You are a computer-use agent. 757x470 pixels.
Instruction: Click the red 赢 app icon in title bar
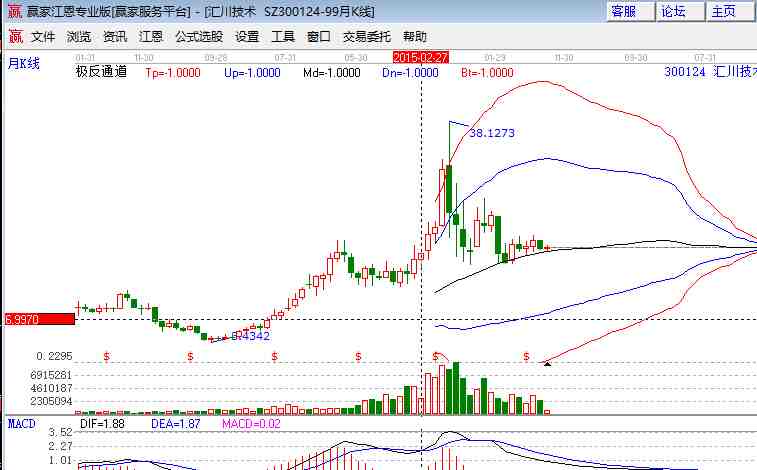[14, 11]
